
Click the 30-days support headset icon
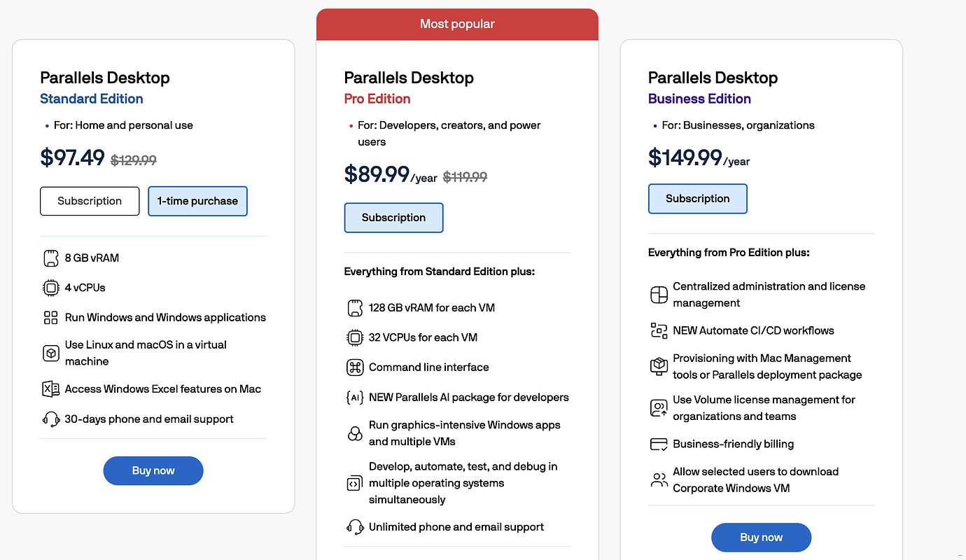coord(51,419)
